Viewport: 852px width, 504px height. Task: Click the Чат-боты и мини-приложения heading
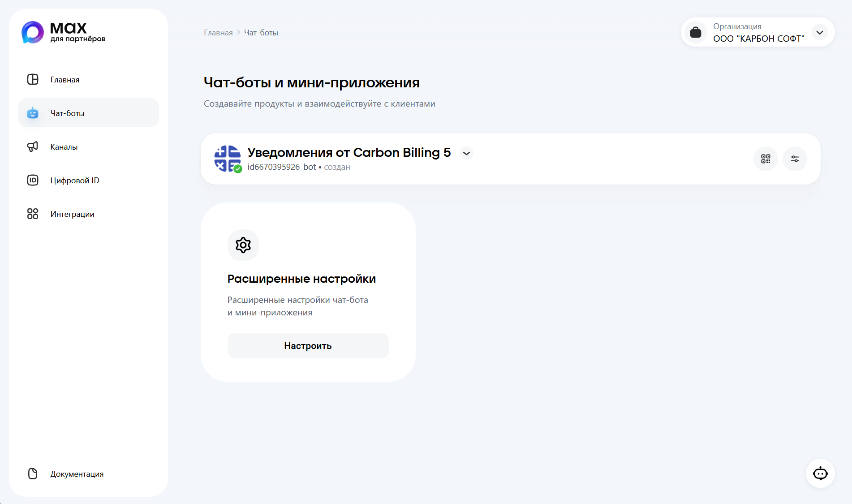tap(312, 82)
